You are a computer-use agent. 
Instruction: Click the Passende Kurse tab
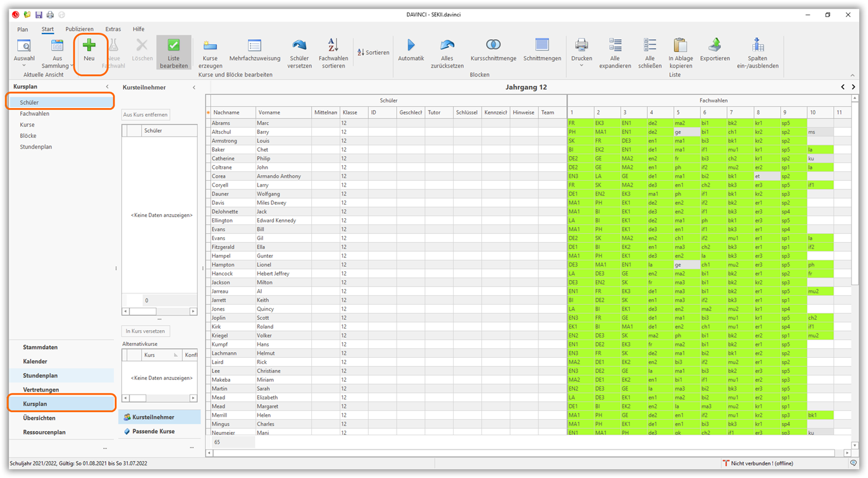pyautogui.click(x=153, y=431)
